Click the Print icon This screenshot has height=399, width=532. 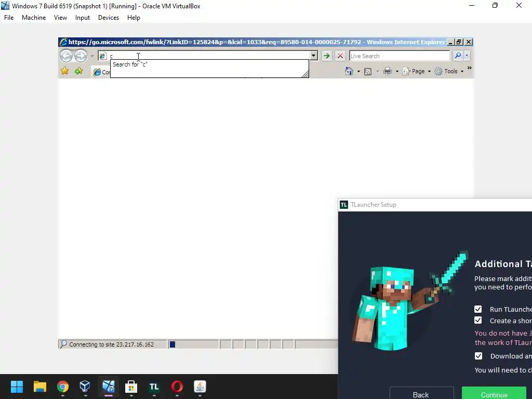coord(388,71)
